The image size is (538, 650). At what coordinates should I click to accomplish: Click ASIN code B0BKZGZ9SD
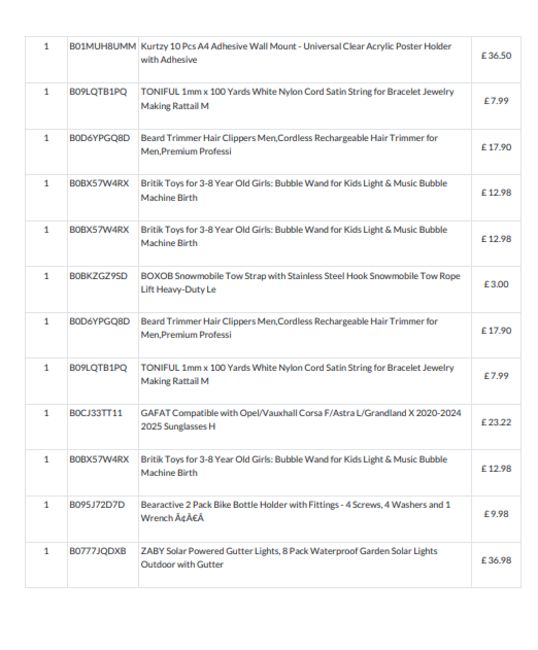pyautogui.click(x=99, y=276)
